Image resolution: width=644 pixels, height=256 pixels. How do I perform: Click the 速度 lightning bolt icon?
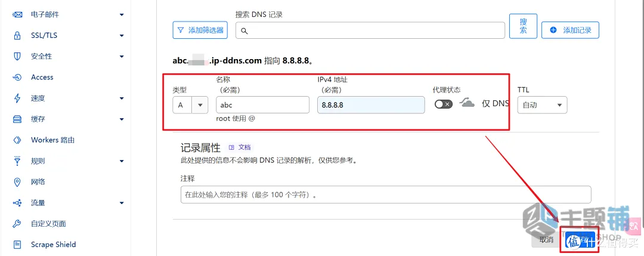pos(17,98)
